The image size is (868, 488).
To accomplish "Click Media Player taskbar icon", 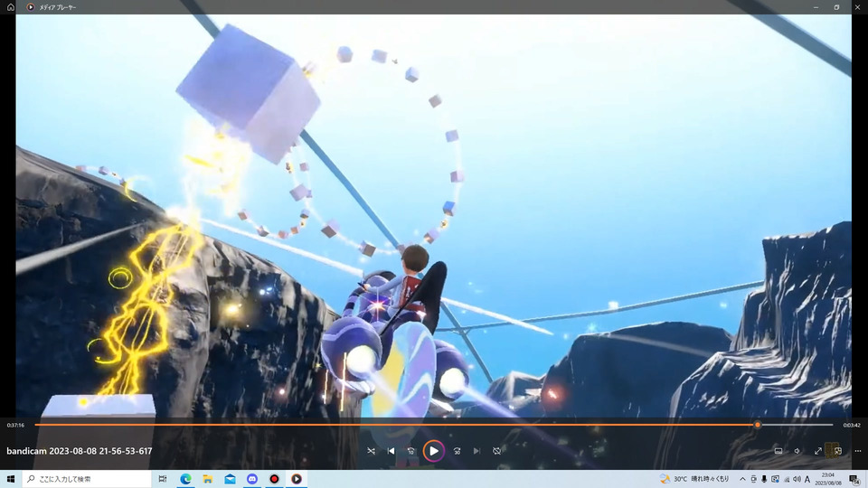I will click(297, 479).
